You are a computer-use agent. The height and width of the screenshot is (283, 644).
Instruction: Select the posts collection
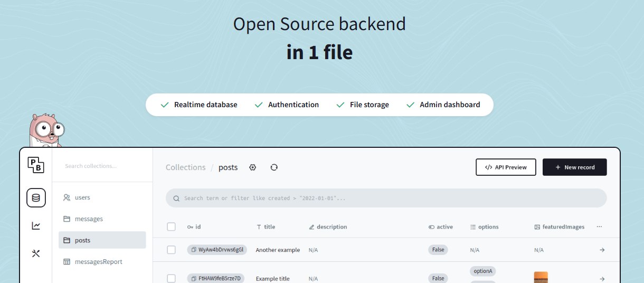click(102, 240)
